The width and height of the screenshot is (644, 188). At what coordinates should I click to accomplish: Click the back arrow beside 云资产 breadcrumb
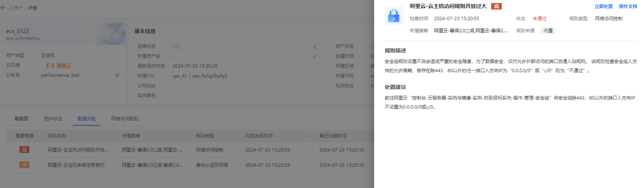coord(3,8)
